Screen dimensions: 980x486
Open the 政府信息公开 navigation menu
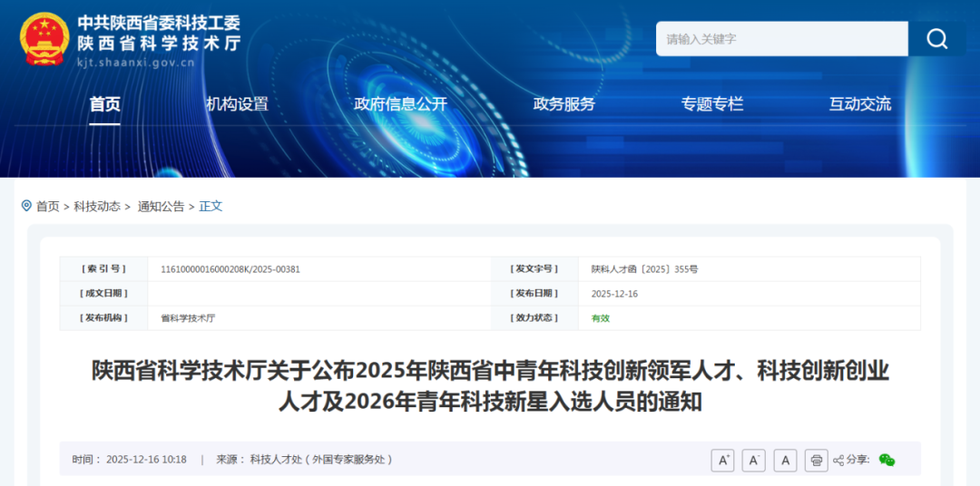(401, 104)
